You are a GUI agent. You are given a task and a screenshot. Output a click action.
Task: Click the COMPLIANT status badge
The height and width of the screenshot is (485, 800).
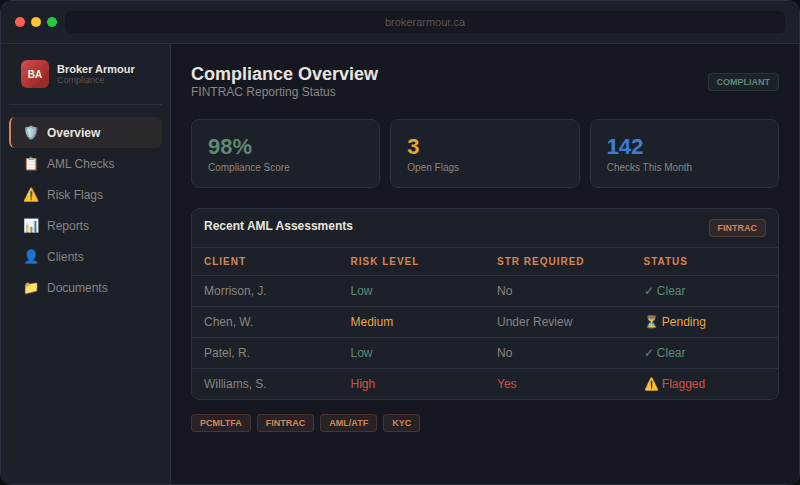tap(743, 82)
